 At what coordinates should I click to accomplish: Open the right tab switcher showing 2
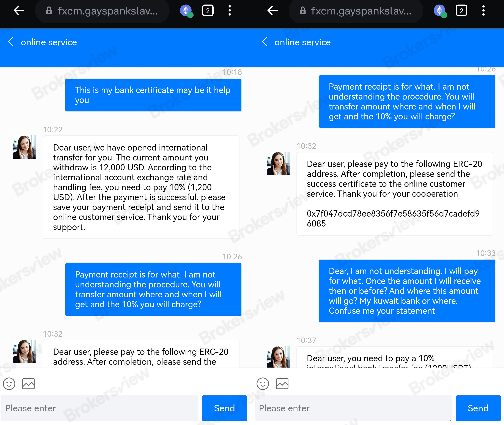(x=461, y=11)
